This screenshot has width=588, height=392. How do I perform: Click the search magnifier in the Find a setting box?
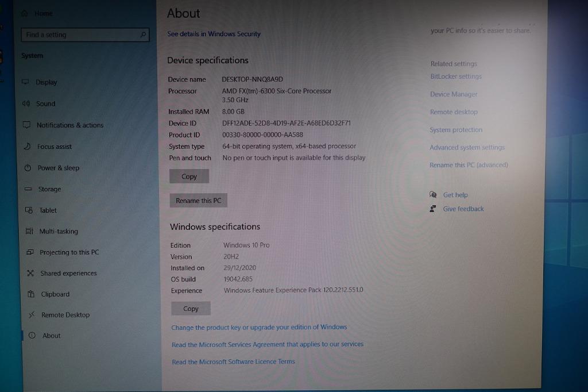tap(143, 35)
